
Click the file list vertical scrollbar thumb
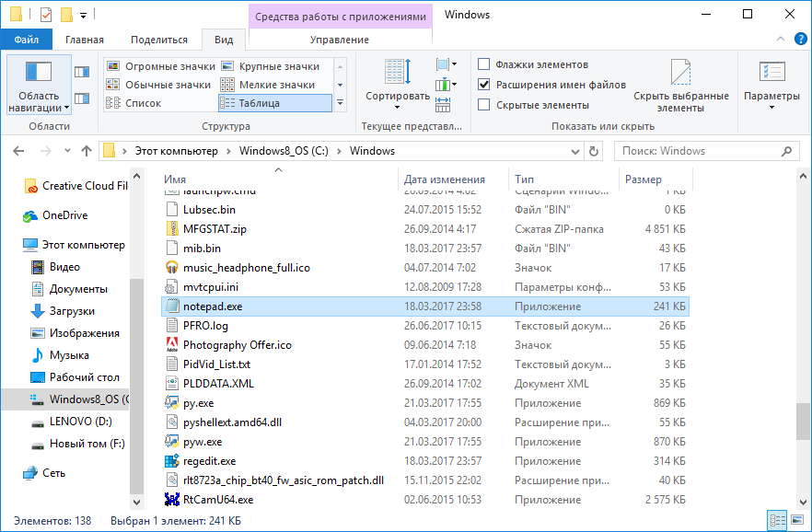click(x=803, y=422)
